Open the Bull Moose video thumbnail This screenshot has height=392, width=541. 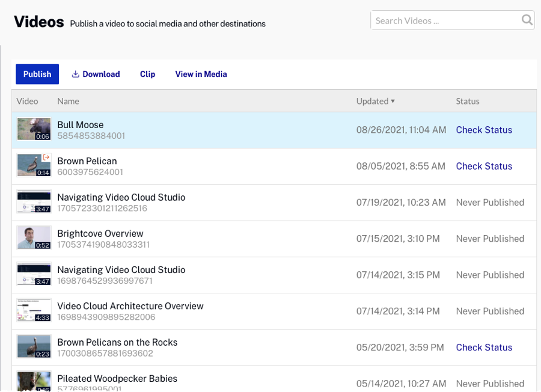(34, 129)
